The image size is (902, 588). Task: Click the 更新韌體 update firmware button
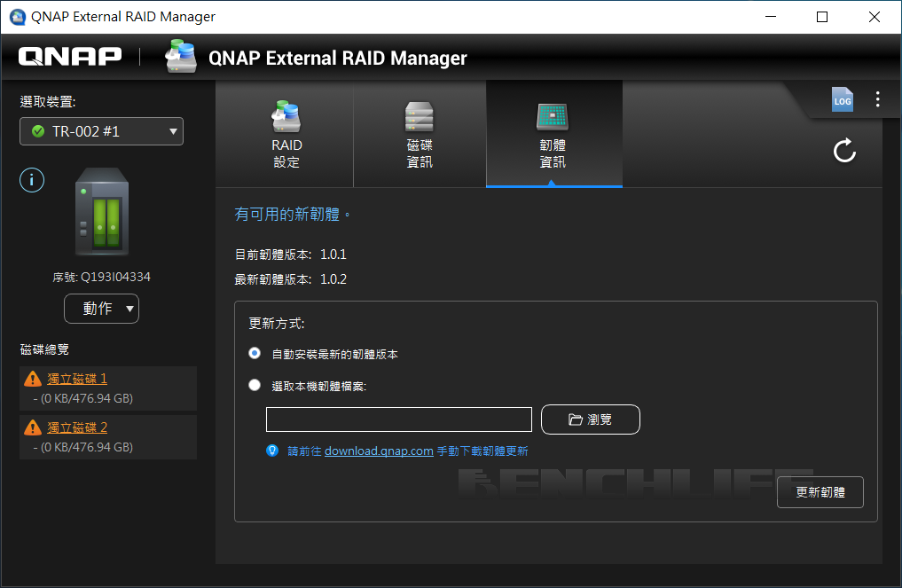820,492
